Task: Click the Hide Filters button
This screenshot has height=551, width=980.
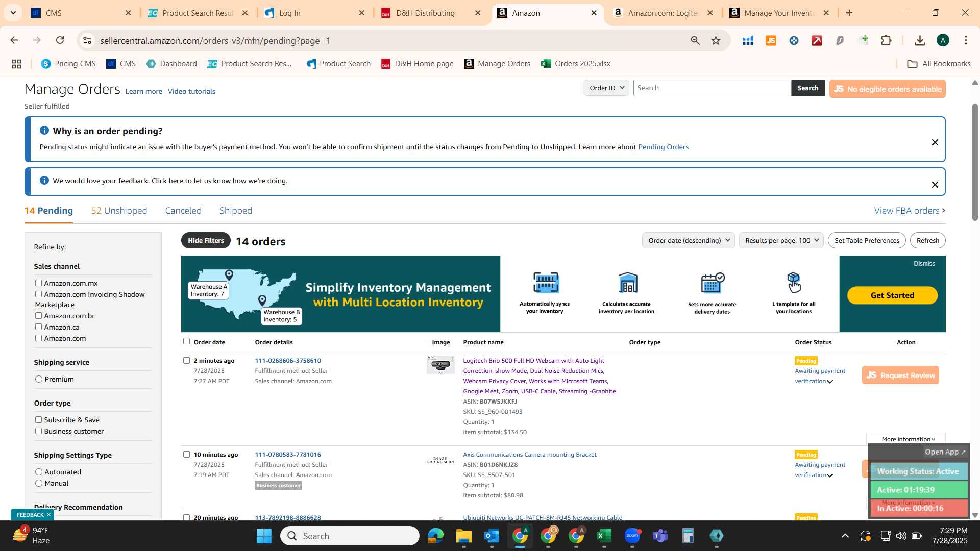Action: (x=206, y=240)
